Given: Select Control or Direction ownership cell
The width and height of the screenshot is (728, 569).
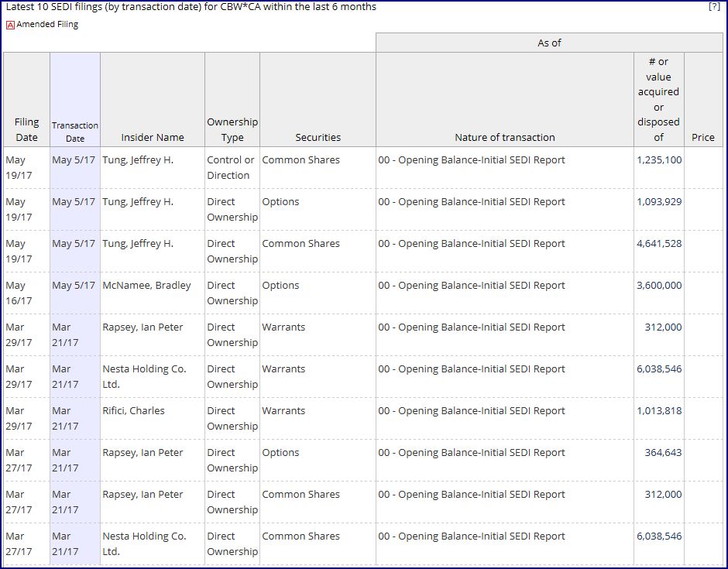Looking at the screenshot, I should (x=231, y=167).
